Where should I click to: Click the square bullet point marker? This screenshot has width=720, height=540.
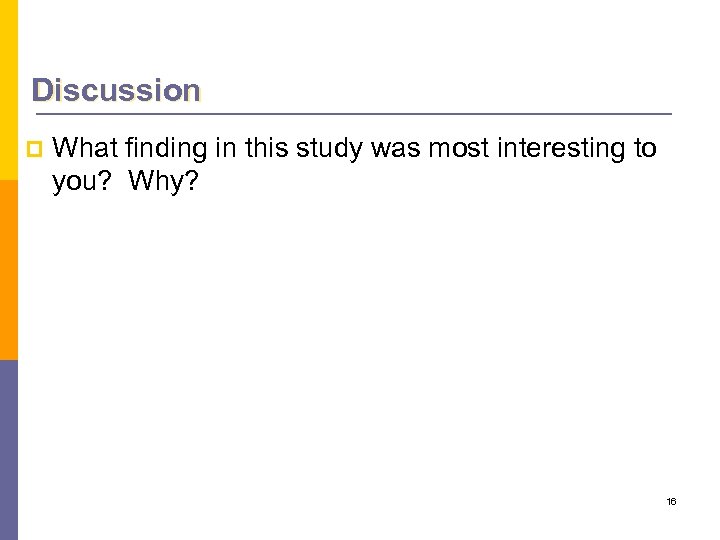click(x=34, y=150)
